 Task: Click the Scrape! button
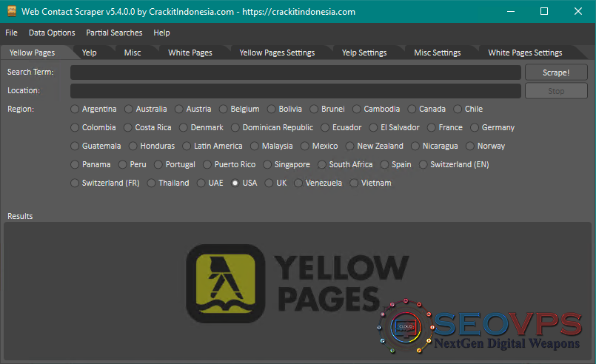[556, 73]
